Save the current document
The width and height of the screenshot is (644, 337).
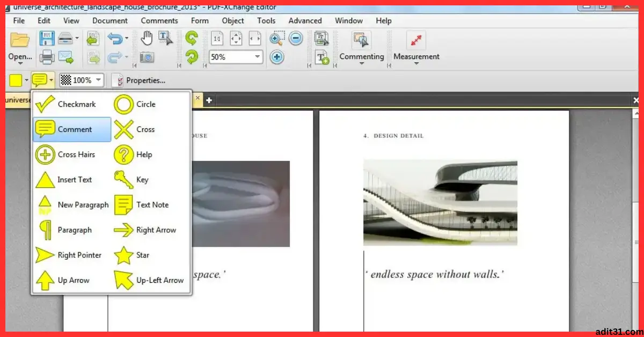(47, 38)
